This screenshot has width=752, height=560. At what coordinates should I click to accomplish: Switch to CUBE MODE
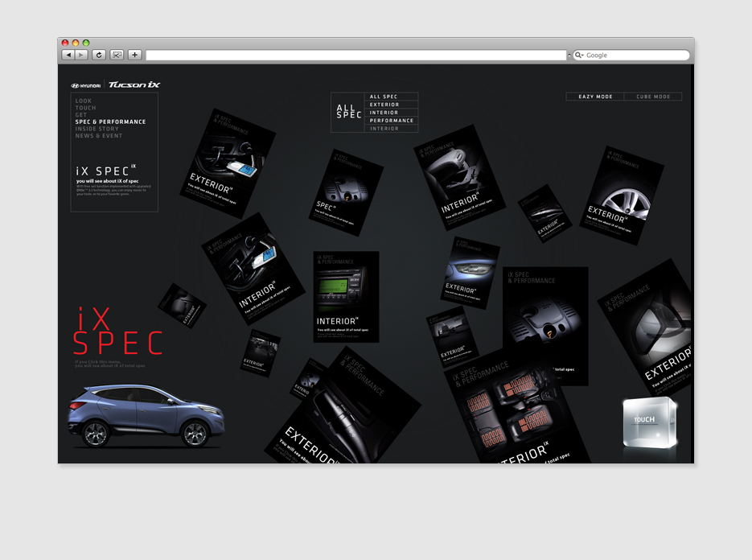(653, 97)
